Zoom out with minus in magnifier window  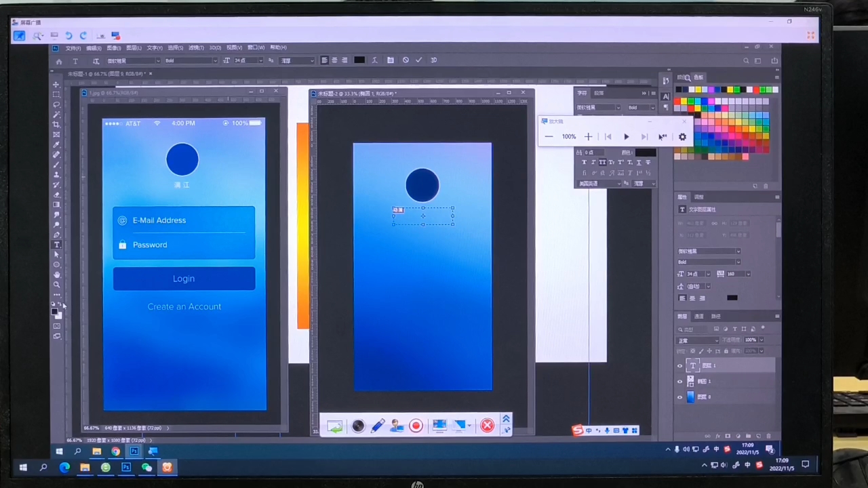[549, 136]
